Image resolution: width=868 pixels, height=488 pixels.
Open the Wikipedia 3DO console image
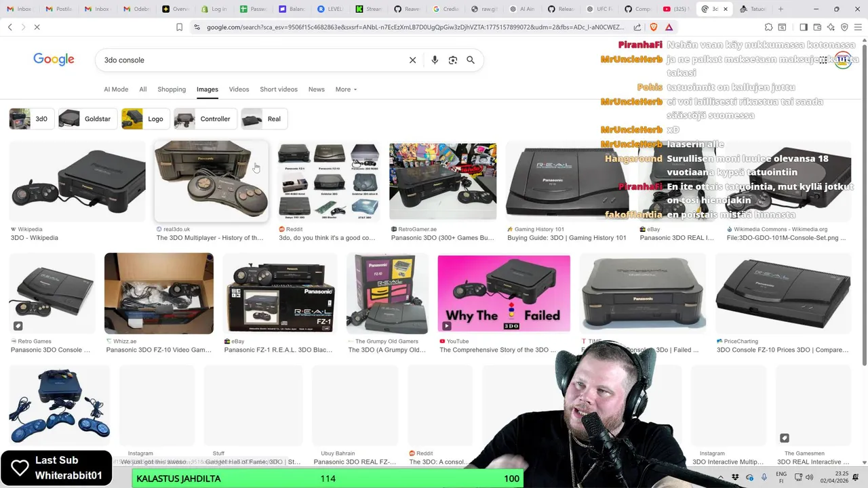pyautogui.click(x=77, y=182)
